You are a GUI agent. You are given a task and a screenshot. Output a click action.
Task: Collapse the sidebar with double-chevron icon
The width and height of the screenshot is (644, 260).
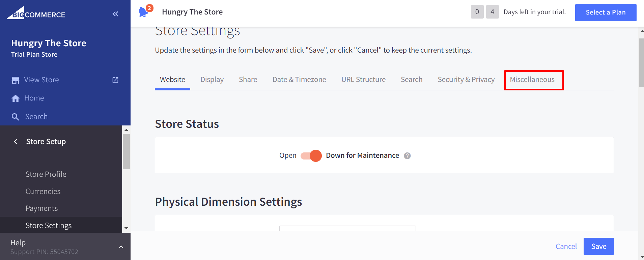coord(115,14)
